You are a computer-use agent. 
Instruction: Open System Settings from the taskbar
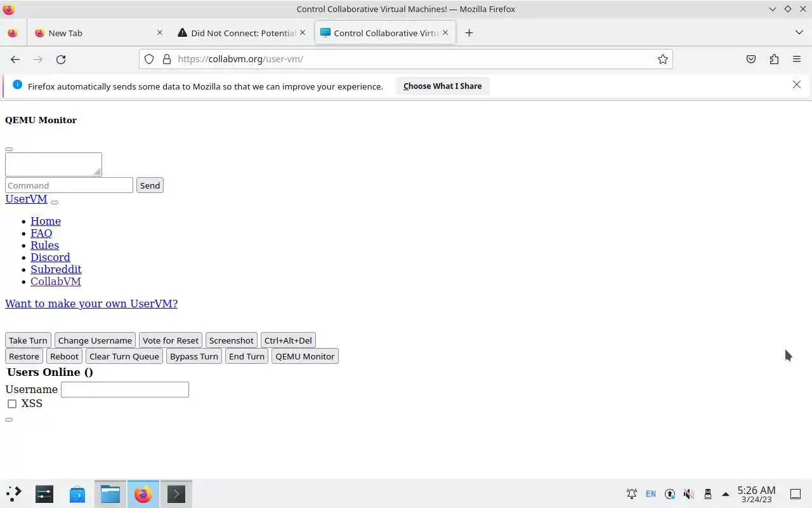click(44, 493)
